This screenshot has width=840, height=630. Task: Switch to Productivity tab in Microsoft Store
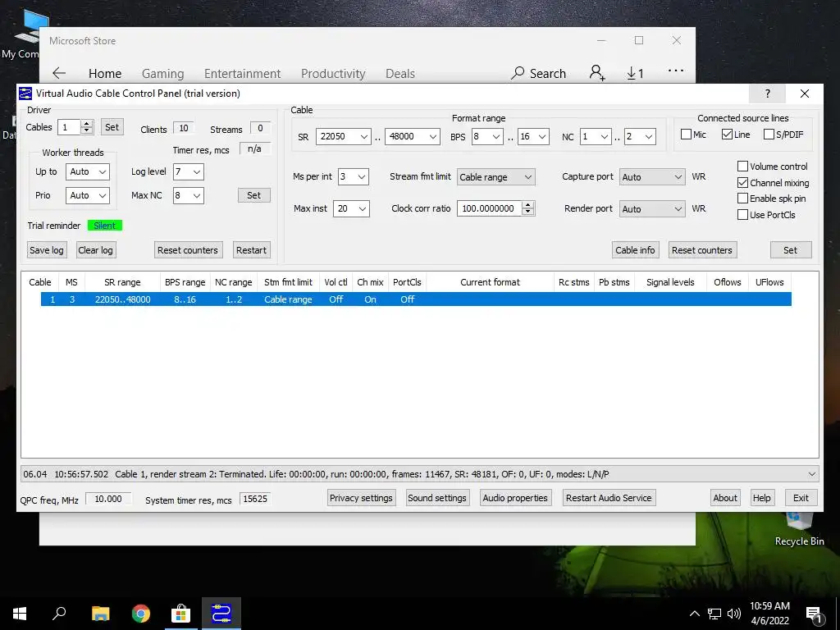(x=333, y=73)
